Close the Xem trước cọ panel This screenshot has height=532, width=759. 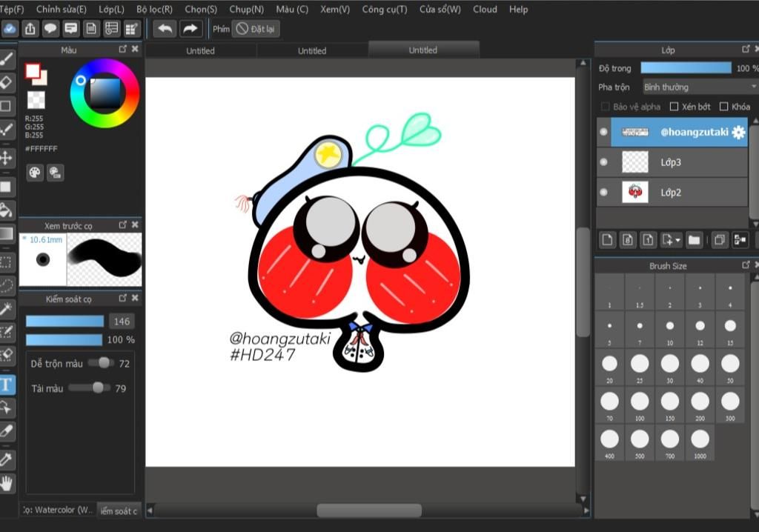[x=135, y=225]
